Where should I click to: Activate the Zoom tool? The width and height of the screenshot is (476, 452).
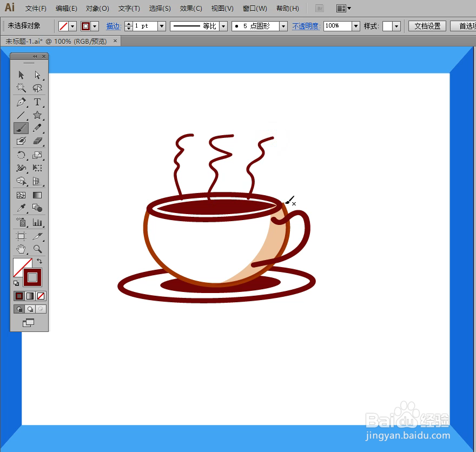[x=36, y=249]
